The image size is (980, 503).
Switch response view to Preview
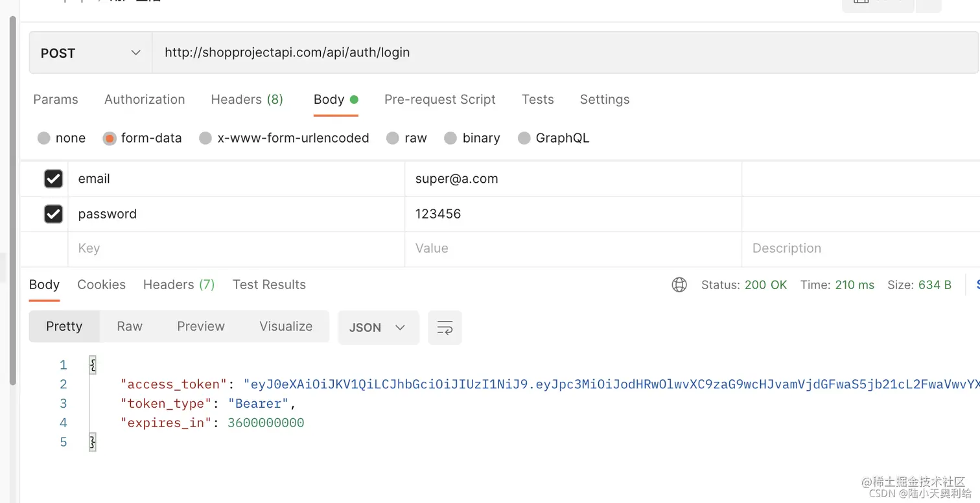coord(201,326)
